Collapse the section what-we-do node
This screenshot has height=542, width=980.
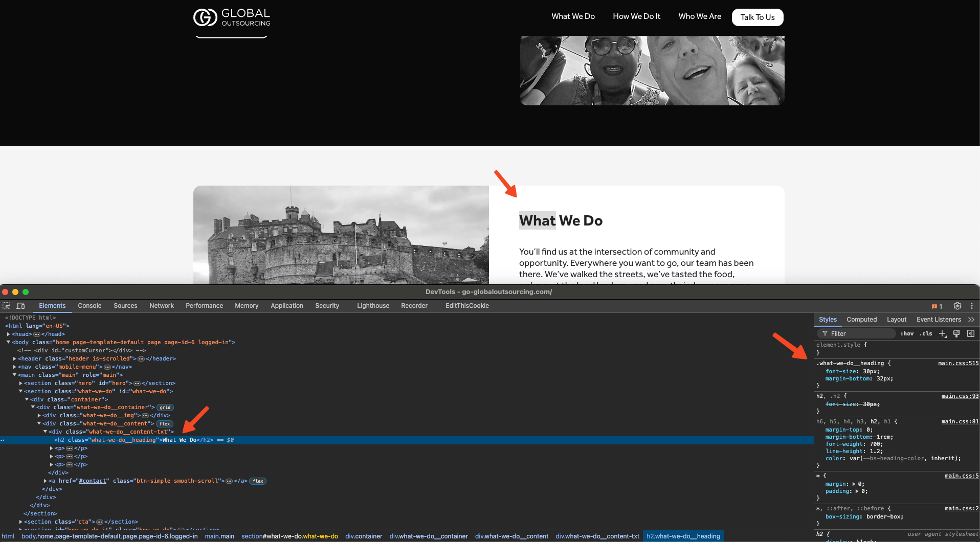[x=21, y=391]
